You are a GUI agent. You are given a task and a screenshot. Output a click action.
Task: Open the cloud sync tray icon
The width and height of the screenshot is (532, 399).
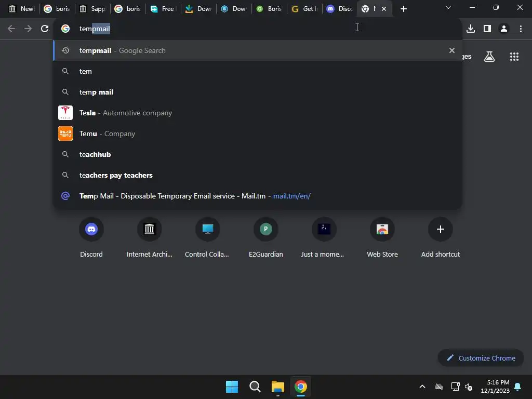pos(438,387)
